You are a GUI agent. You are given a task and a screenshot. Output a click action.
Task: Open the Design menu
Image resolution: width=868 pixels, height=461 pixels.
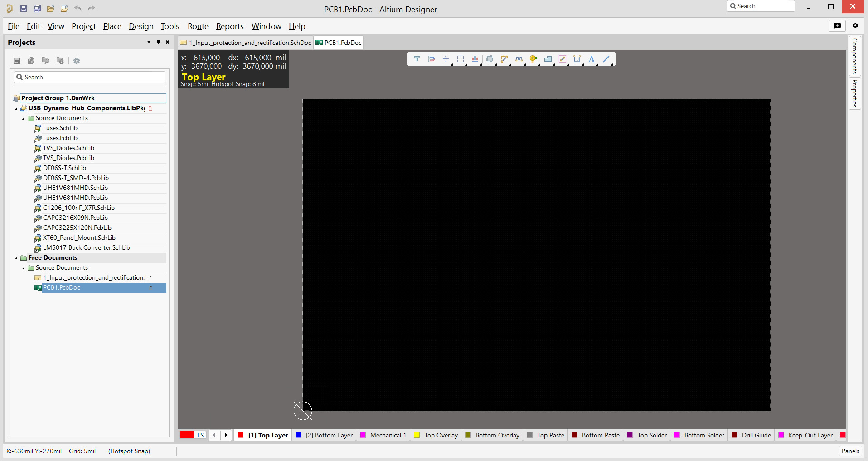pyautogui.click(x=141, y=26)
